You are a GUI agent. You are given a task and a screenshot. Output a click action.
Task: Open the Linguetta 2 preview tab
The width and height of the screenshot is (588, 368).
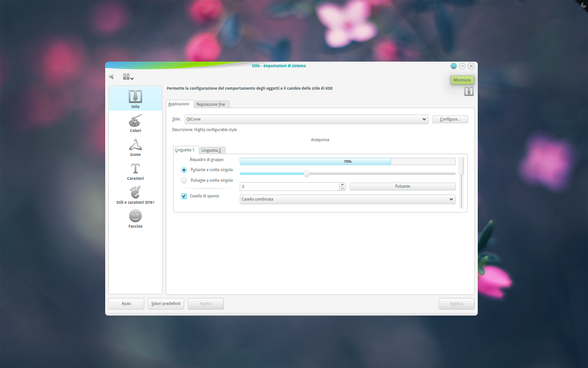click(212, 150)
